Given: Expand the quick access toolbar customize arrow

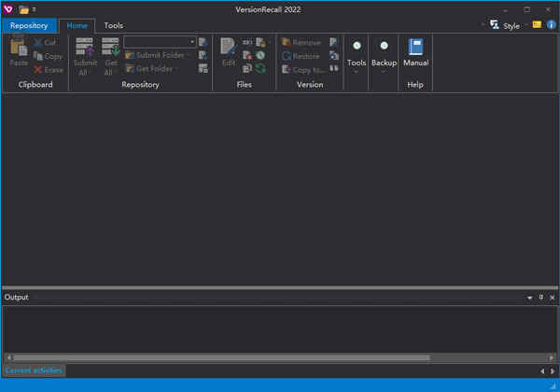Looking at the screenshot, I should pos(34,9).
